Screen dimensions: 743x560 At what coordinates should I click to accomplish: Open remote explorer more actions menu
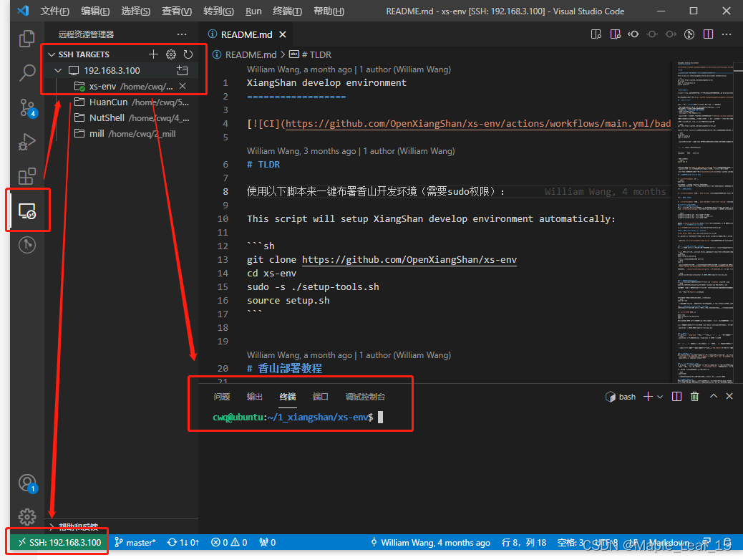(182, 34)
